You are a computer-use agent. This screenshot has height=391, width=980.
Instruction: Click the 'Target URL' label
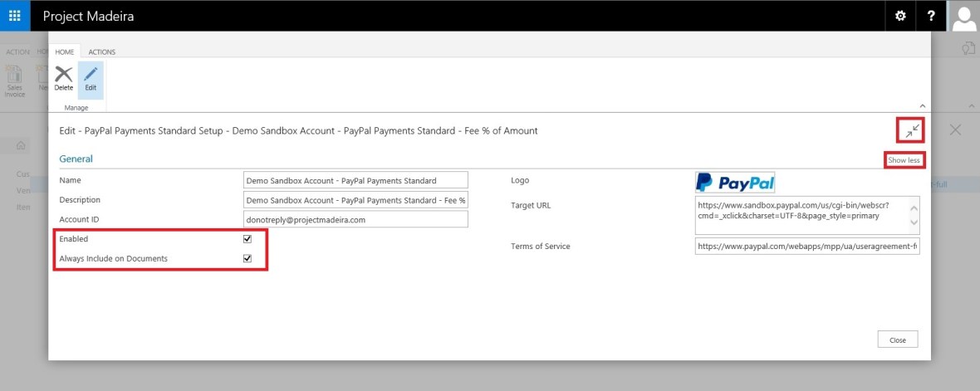(x=531, y=205)
